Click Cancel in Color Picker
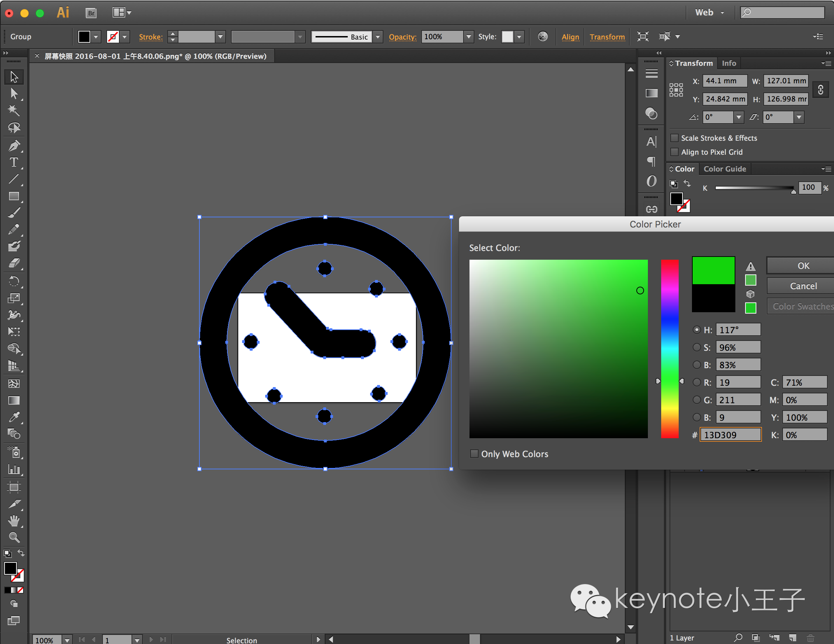The height and width of the screenshot is (644, 834). tap(803, 286)
